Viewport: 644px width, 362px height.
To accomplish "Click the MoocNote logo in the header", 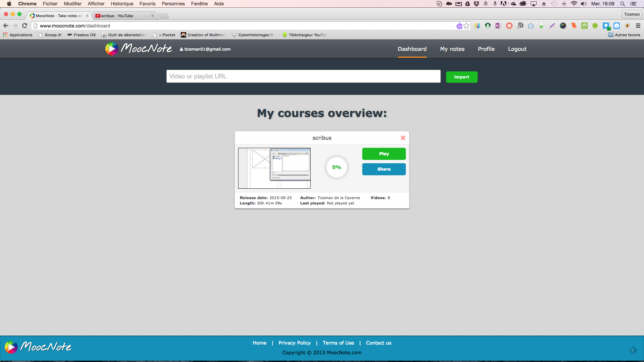I will tap(139, 49).
